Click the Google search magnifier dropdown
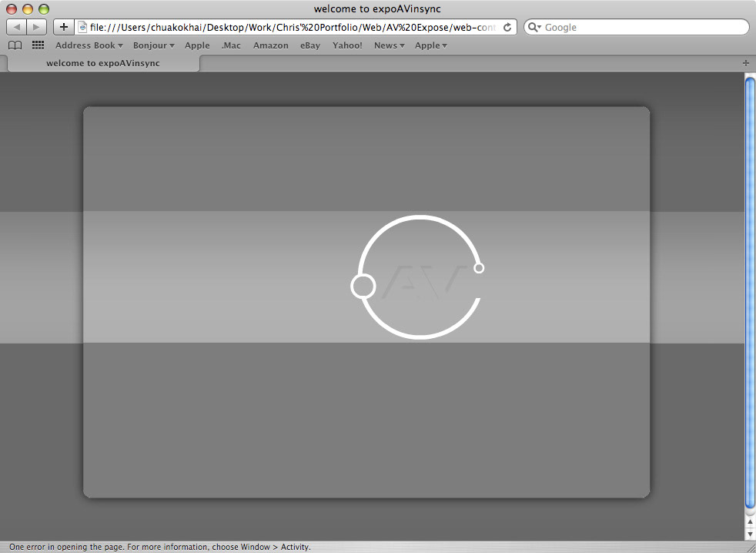The image size is (756, 553). (x=535, y=28)
